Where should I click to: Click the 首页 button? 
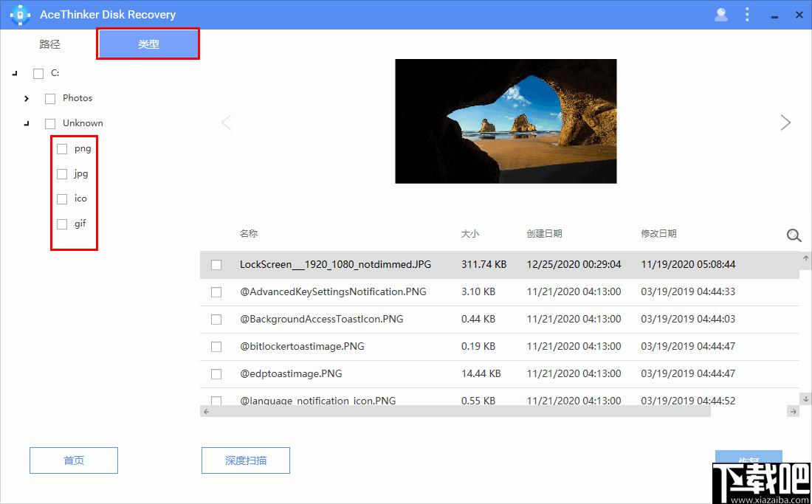[74, 460]
